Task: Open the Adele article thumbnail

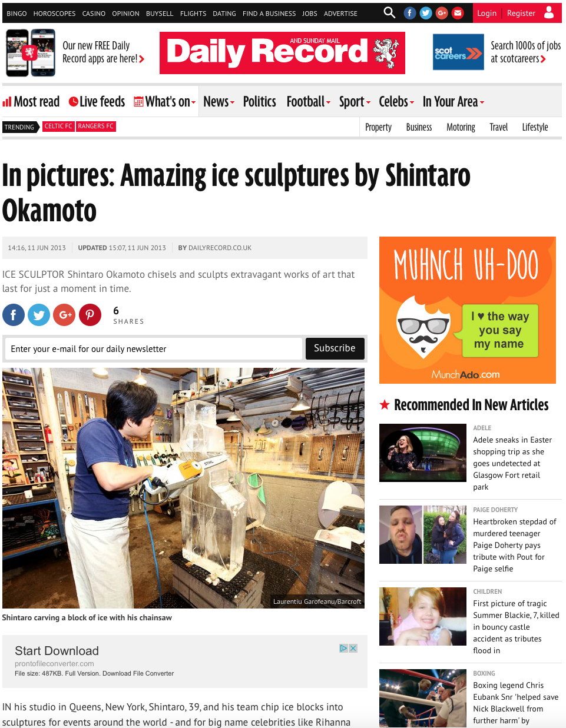Action: pos(423,453)
